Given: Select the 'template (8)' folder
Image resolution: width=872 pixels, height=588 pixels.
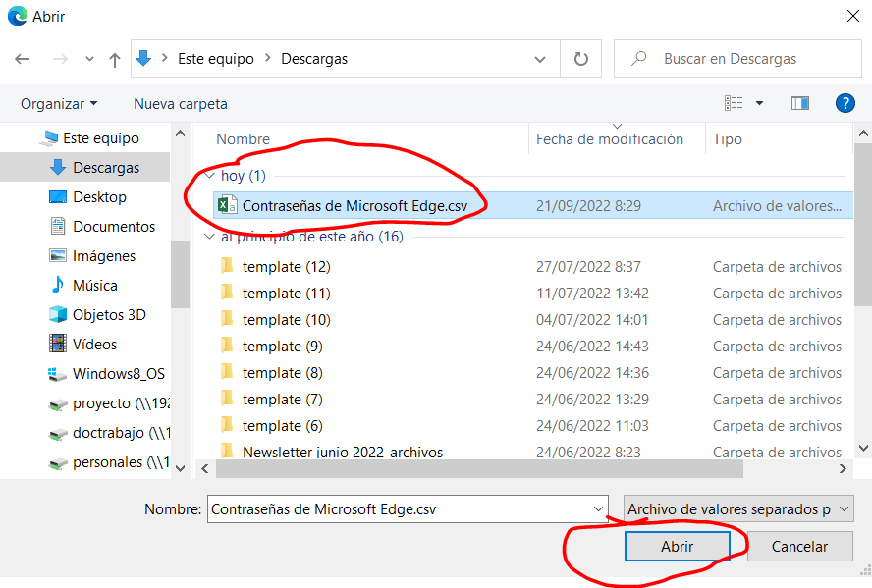Looking at the screenshot, I should (x=283, y=372).
